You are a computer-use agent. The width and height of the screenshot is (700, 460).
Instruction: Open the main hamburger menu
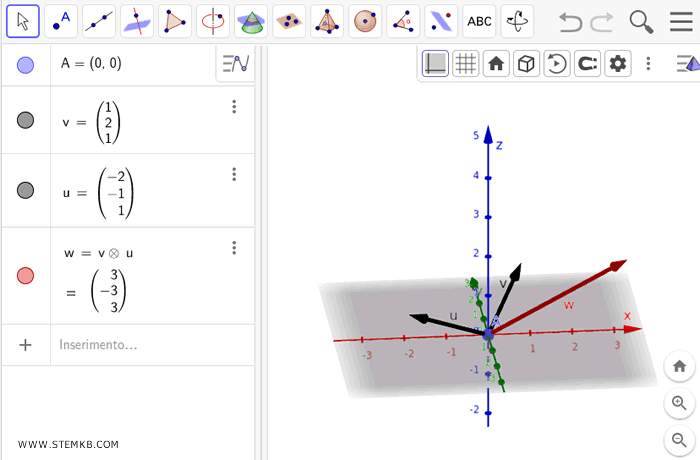(680, 21)
